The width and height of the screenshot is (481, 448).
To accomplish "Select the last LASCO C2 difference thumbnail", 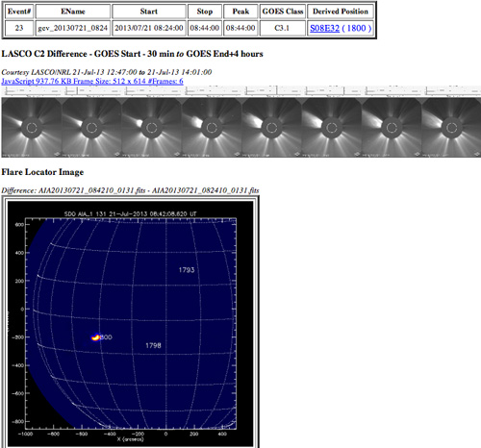I will pos(451,128).
